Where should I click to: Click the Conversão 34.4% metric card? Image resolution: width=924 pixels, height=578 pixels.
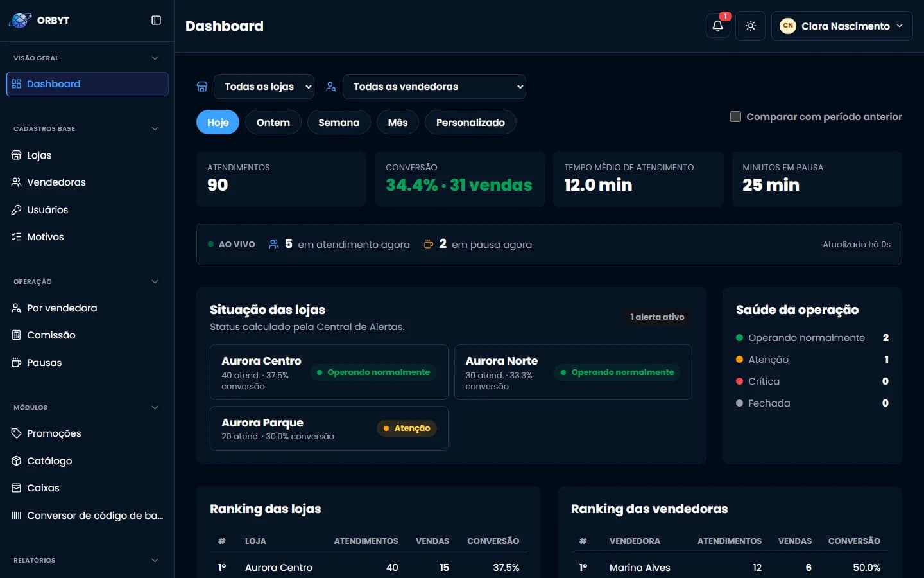click(x=459, y=179)
